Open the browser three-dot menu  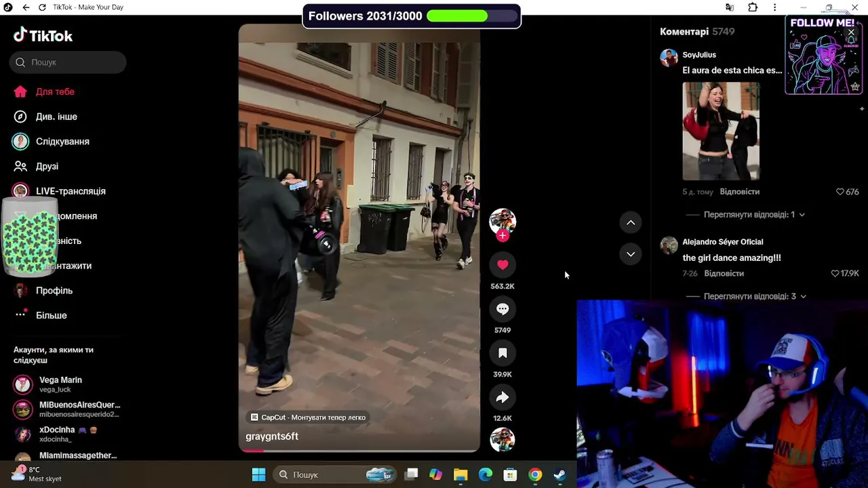[x=774, y=7]
